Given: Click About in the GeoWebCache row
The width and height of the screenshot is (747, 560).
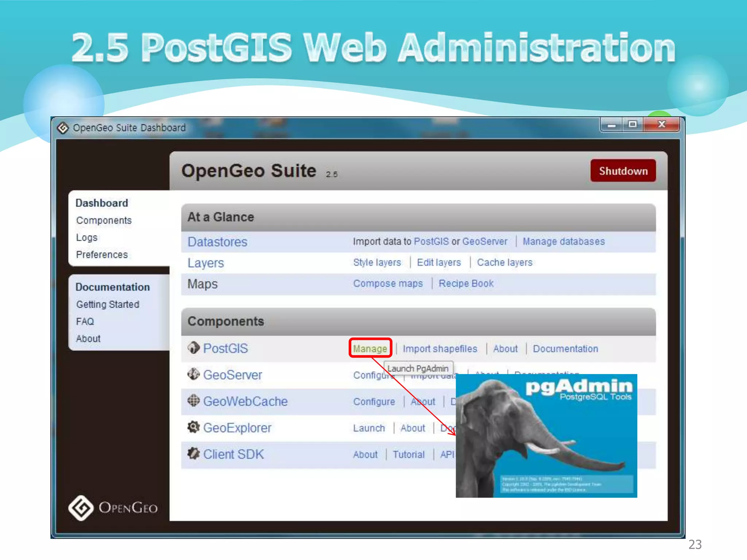Looking at the screenshot, I should [423, 402].
